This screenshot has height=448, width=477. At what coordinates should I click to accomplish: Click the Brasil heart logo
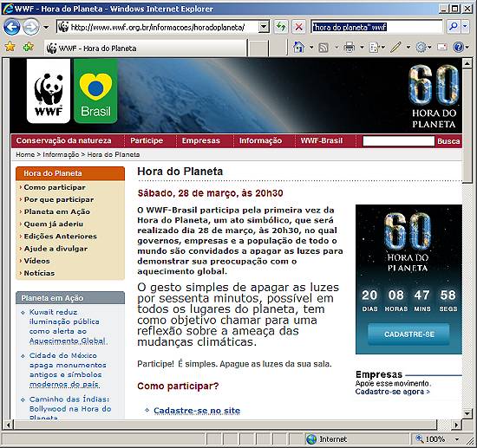pos(95,91)
